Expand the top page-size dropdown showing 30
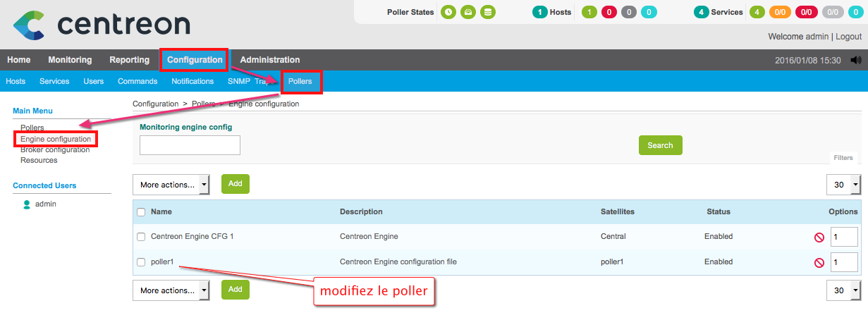This screenshot has width=868, height=320. tap(843, 185)
